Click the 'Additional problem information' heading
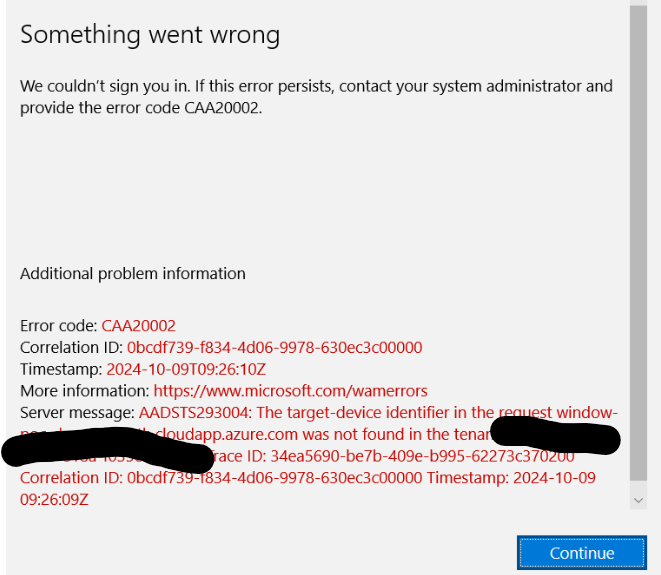Image resolution: width=661 pixels, height=575 pixels. (x=133, y=274)
